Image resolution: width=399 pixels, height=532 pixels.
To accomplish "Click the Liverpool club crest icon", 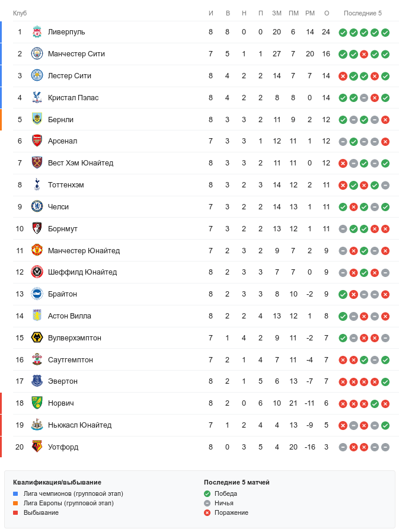I will click(37, 32).
